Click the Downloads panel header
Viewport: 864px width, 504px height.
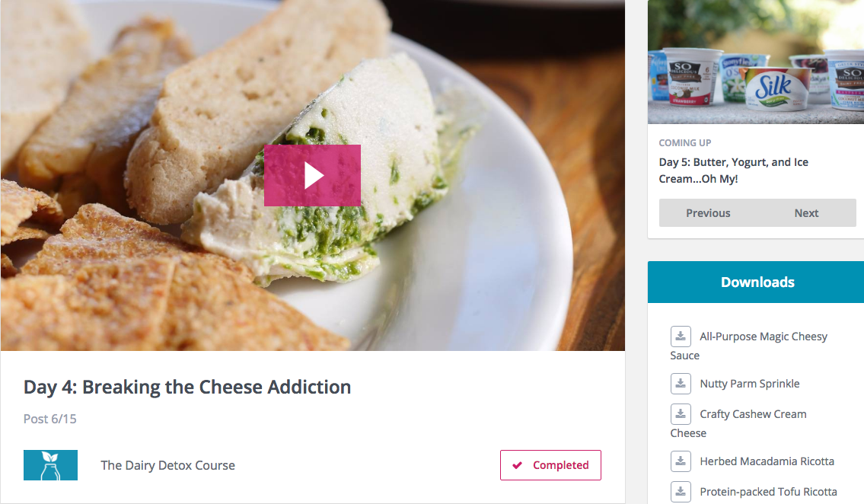click(x=756, y=282)
